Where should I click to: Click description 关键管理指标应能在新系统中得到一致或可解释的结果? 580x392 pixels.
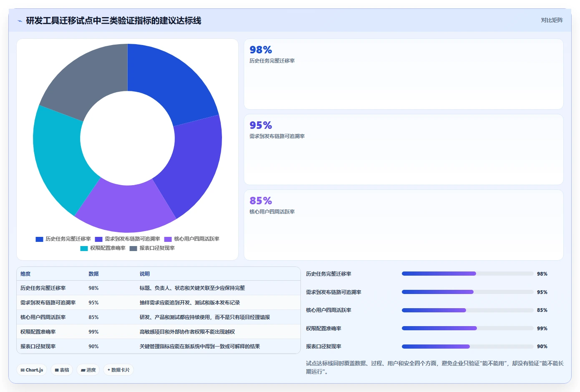[200, 347]
